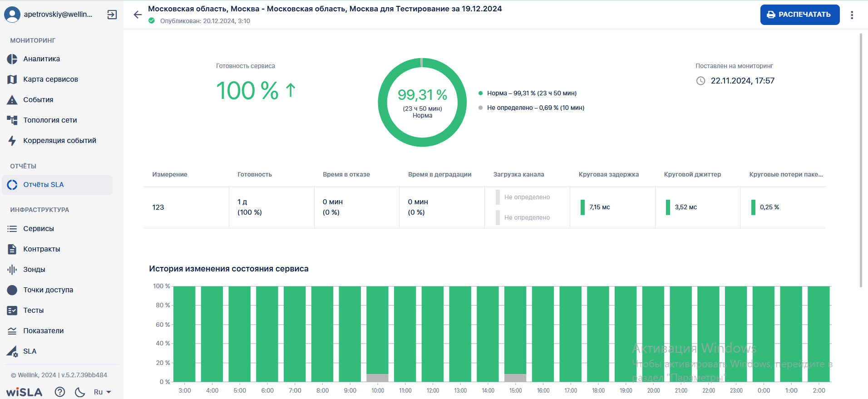
Task: Open Корреляция событий lightning icon
Action: point(12,141)
